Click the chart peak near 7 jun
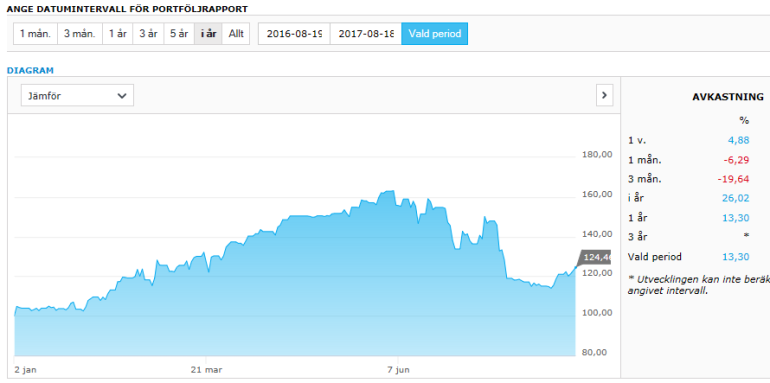The image size is (770, 383). click(x=391, y=191)
